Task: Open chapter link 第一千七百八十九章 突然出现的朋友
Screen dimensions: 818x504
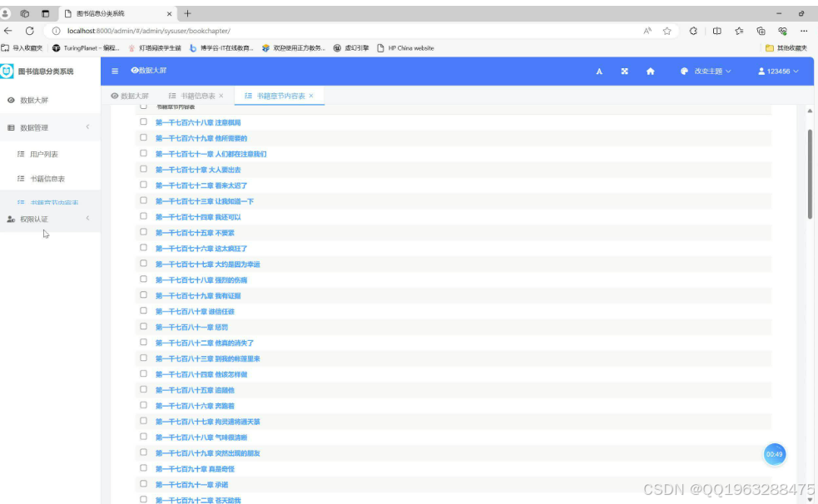Action: coord(208,453)
